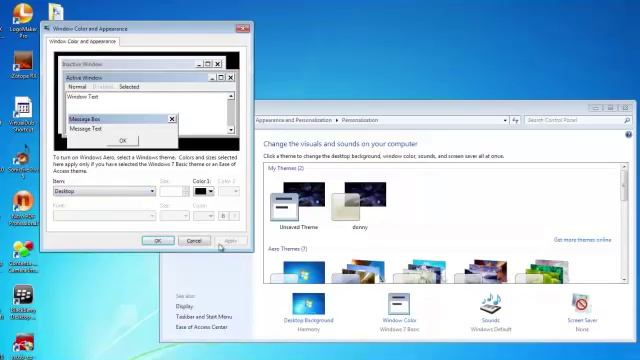Open the LogoMaker Pro desktop icon
This screenshot has width=640, height=360.
23,20
